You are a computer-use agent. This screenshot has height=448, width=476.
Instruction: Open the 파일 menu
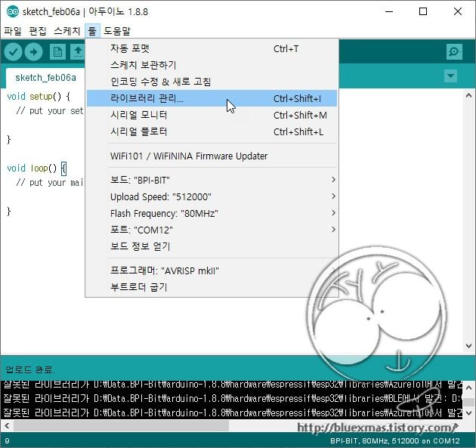(13, 31)
